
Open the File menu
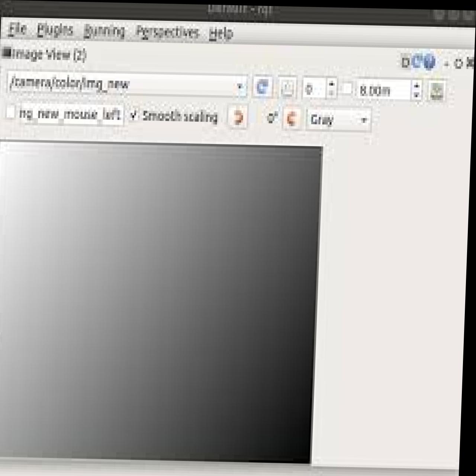click(x=17, y=29)
